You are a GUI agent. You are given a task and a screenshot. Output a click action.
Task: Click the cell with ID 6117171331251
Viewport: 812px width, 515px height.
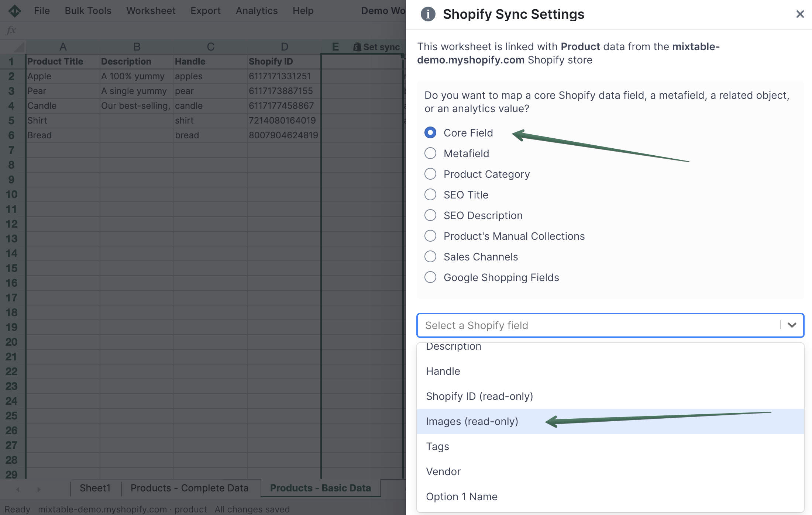click(284, 76)
